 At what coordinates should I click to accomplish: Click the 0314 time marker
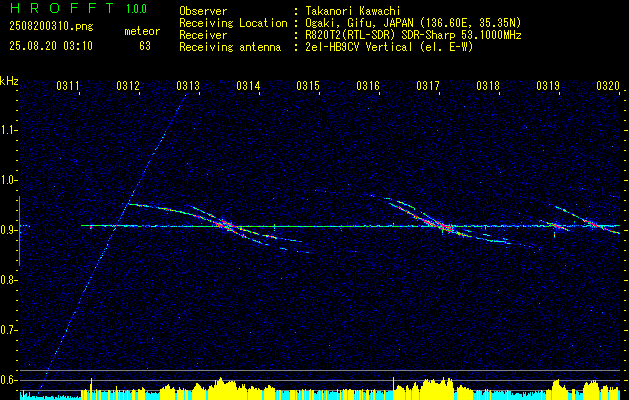[x=248, y=86]
